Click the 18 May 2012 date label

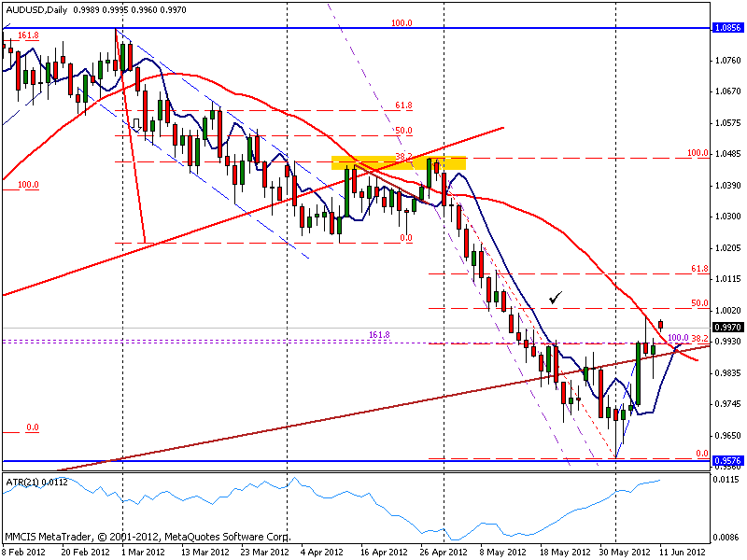click(565, 552)
